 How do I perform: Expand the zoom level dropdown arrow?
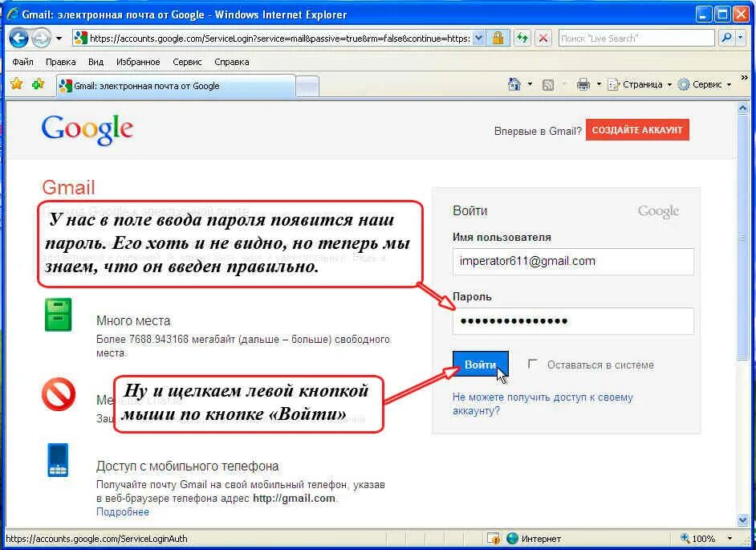pyautogui.click(x=730, y=539)
